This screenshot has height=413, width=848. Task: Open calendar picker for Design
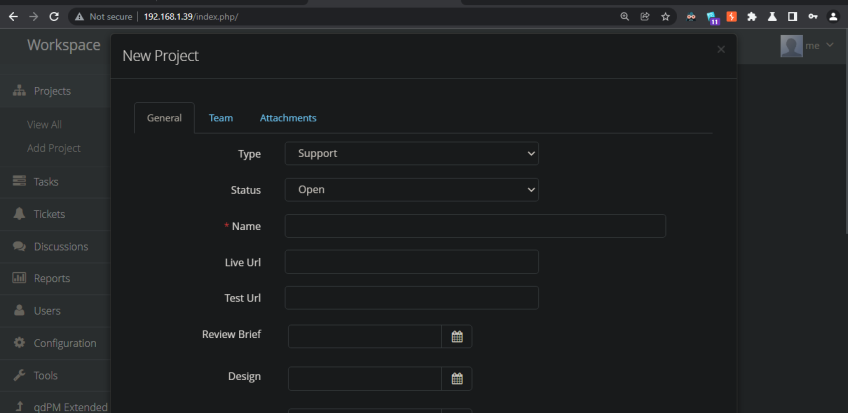(x=457, y=378)
